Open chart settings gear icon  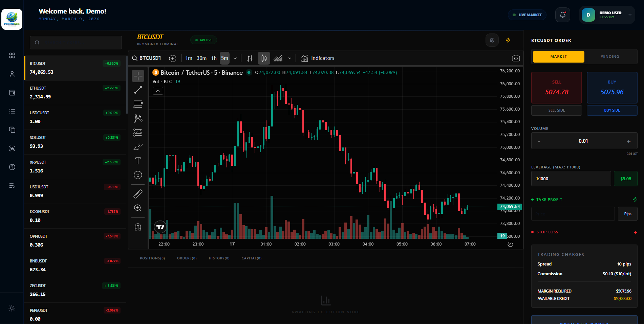click(492, 40)
